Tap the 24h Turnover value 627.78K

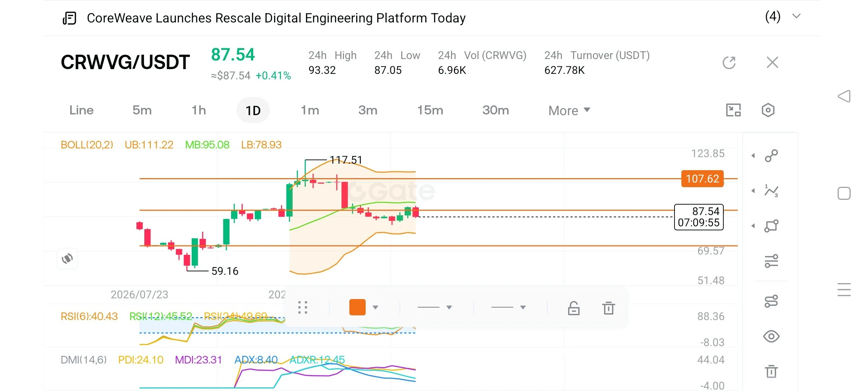[x=564, y=70]
